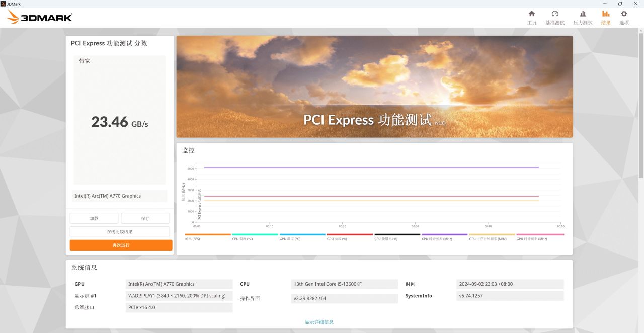
Task: Toggle the GPU 时钟频率 (MHz) legend swatch
Action: pyautogui.click(x=540, y=234)
